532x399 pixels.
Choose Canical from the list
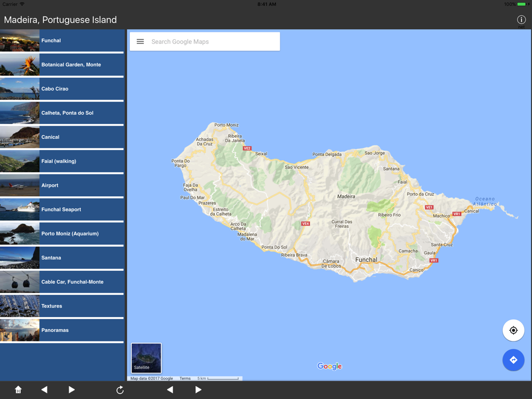point(62,137)
